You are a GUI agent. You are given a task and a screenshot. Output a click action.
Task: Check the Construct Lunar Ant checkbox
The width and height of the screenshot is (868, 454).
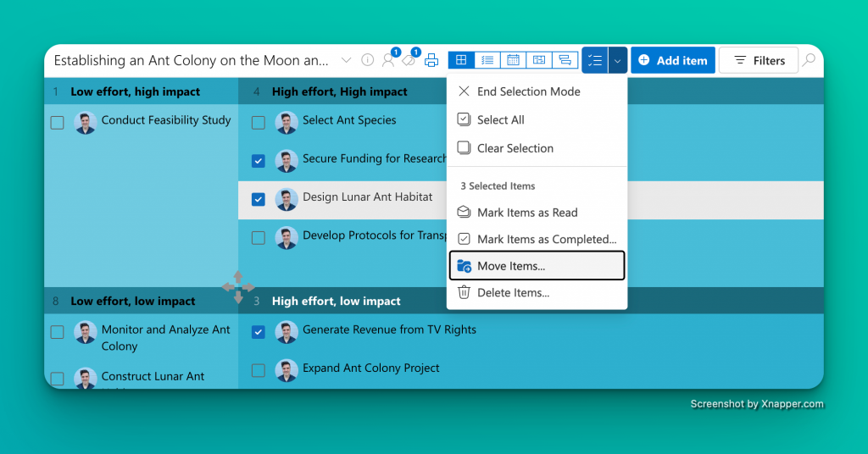pos(57,379)
